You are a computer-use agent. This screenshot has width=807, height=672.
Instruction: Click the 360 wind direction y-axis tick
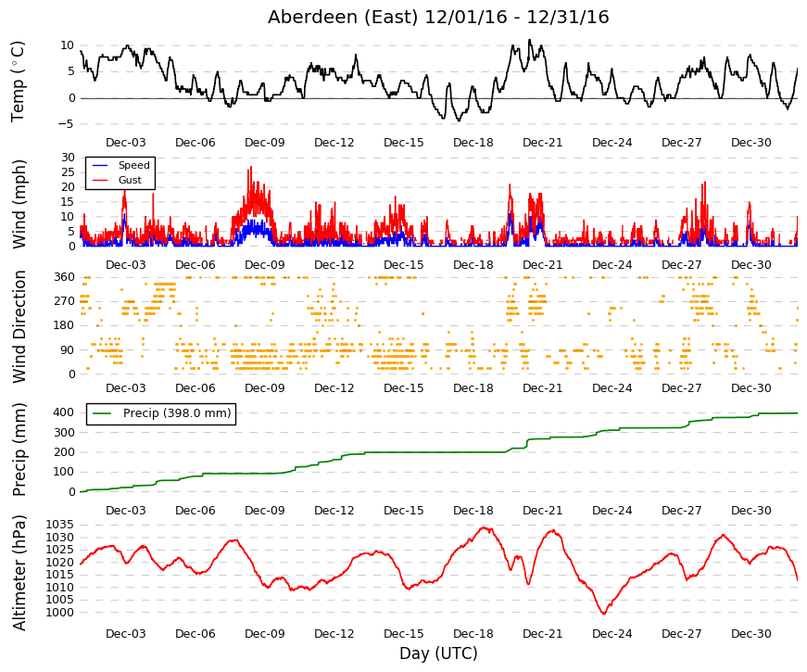click(64, 277)
